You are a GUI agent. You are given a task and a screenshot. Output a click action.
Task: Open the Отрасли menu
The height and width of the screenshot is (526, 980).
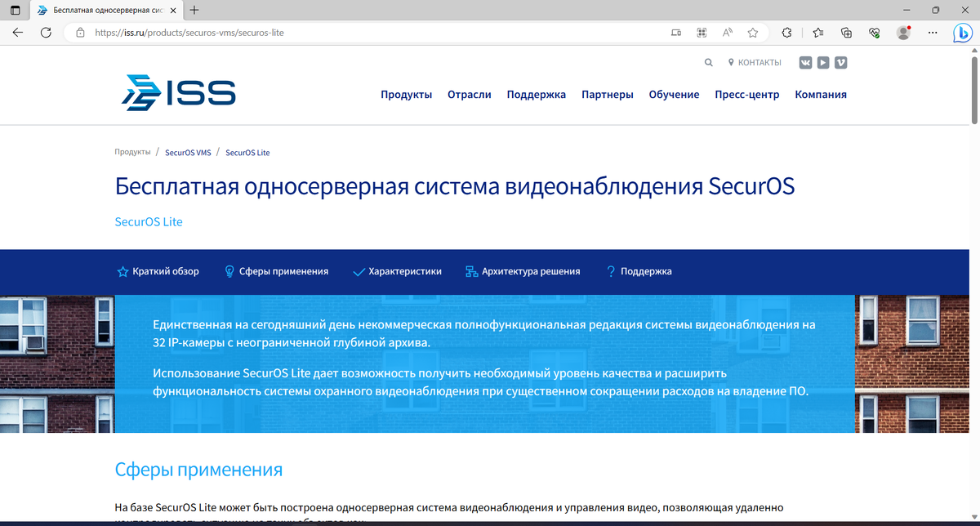click(x=470, y=94)
